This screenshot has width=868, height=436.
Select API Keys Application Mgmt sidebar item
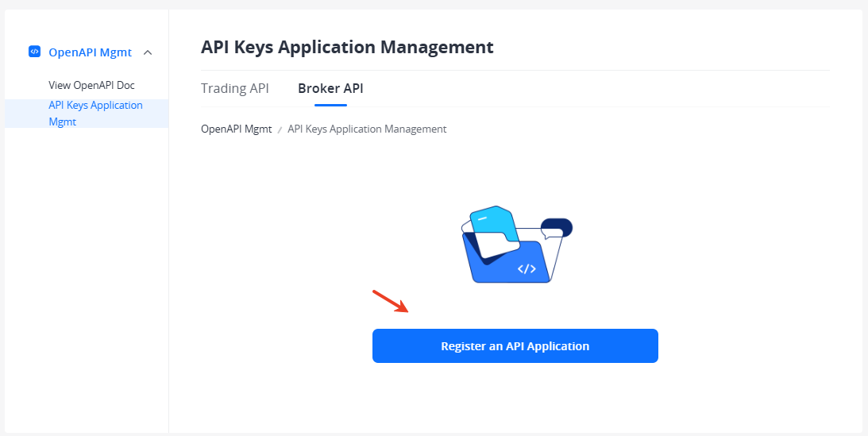click(x=95, y=113)
